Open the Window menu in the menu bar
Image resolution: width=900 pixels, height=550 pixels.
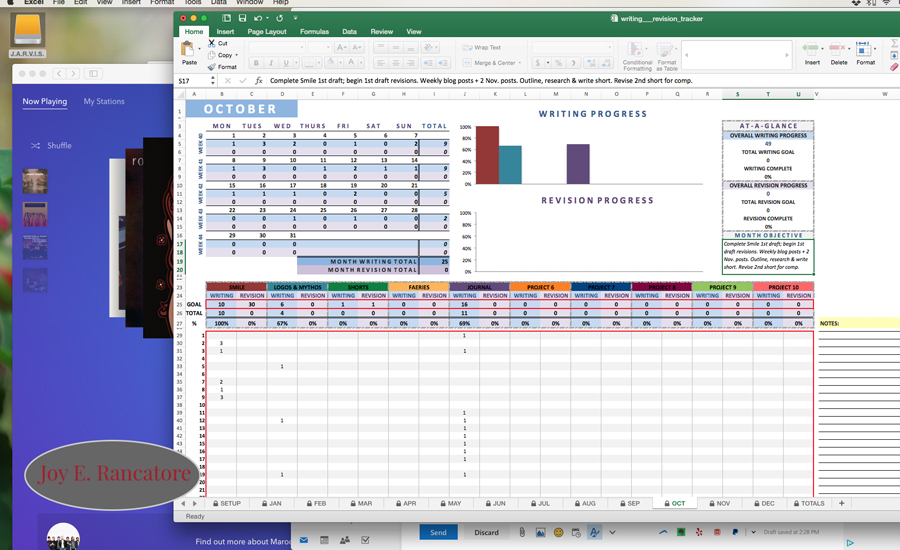250,2
